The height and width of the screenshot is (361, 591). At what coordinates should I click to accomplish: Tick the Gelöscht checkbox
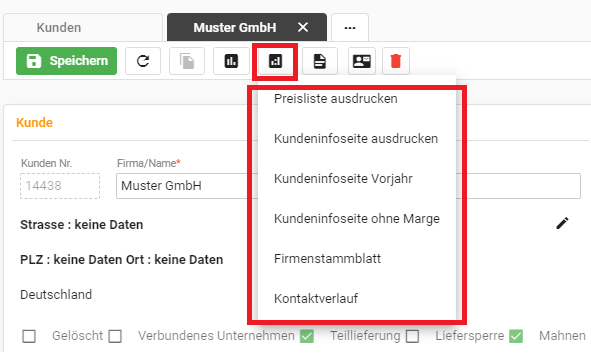29,336
